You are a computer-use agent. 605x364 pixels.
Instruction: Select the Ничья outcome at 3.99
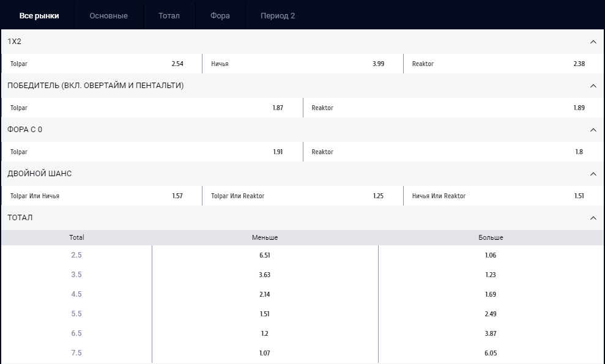click(x=302, y=64)
